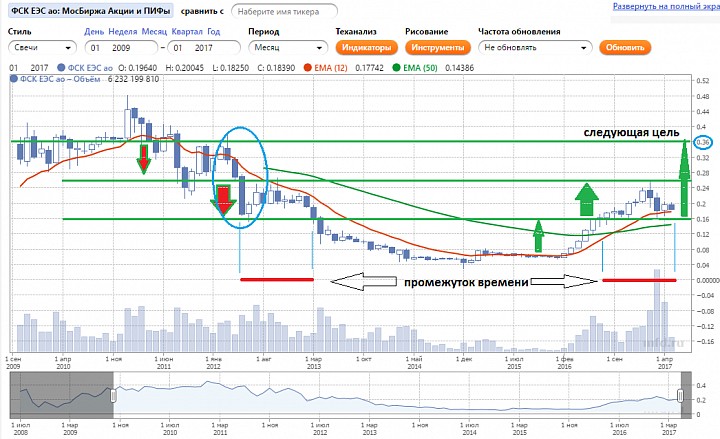
Task: Open the Частота обновления dropdown
Action: [x=535, y=47]
